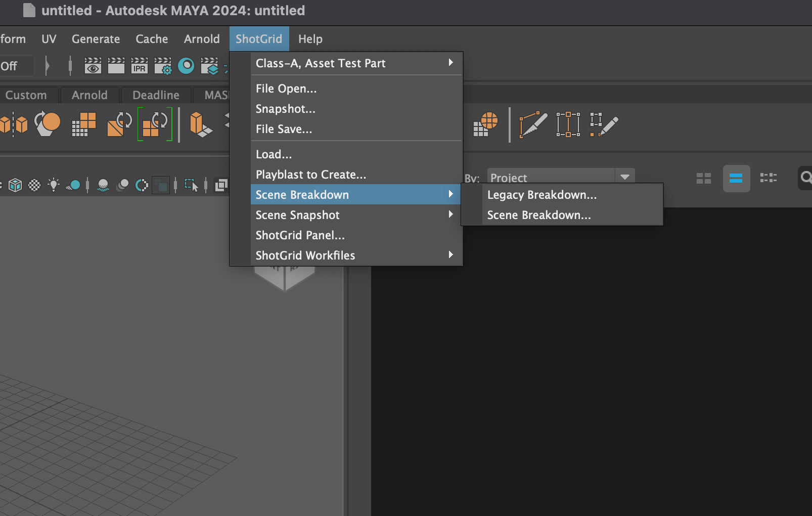
Task: Open the symmetry Off dropdown field
Action: point(17,66)
